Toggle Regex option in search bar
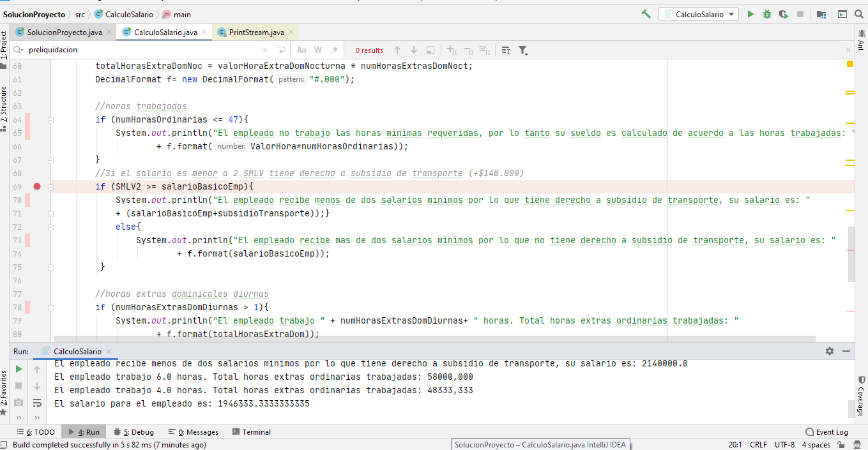This screenshot has width=868, height=450. [334, 50]
